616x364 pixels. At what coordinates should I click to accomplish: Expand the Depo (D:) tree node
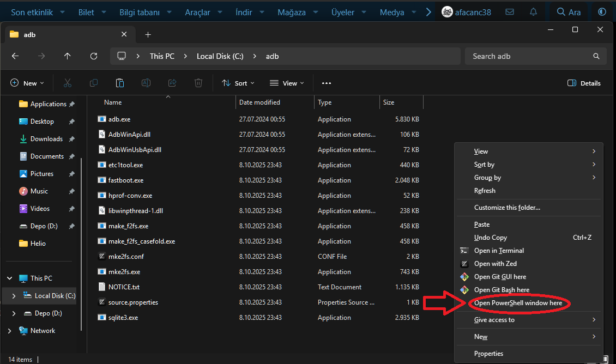tap(14, 313)
